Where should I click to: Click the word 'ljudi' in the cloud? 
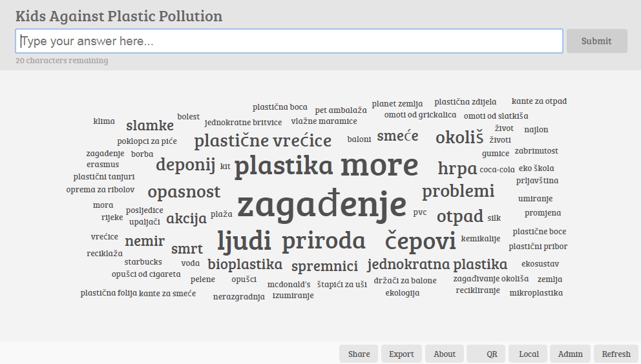[244, 241]
